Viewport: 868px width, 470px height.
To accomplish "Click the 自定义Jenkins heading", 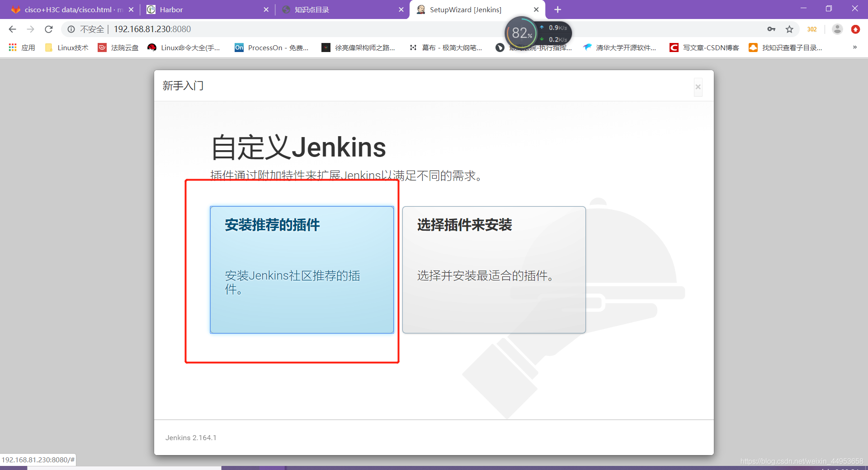I will click(298, 147).
